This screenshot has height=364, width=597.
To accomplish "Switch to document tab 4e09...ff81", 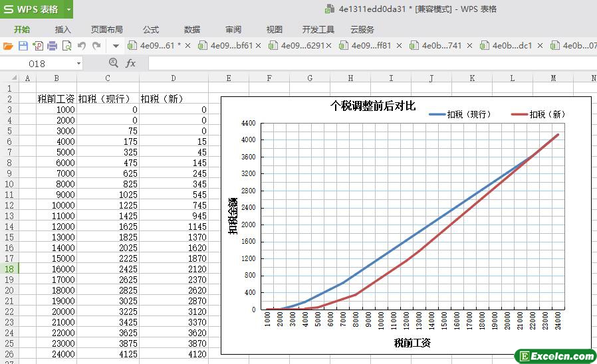I will coord(365,46).
